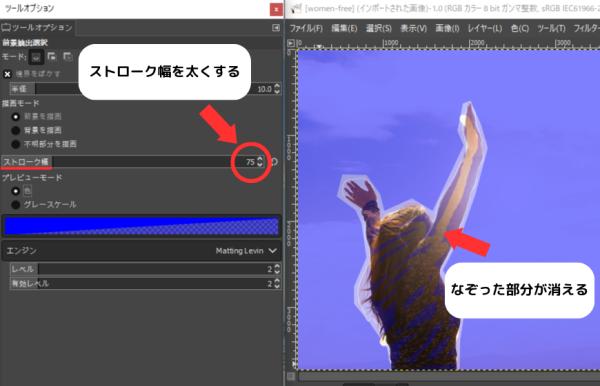The image size is (600, 386).
Task: Open the Filters (フィルター) menu
Action: tap(586, 28)
